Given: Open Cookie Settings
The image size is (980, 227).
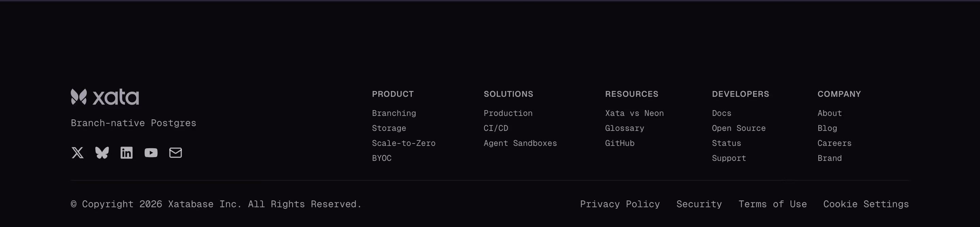Looking at the screenshot, I should (x=866, y=204).
